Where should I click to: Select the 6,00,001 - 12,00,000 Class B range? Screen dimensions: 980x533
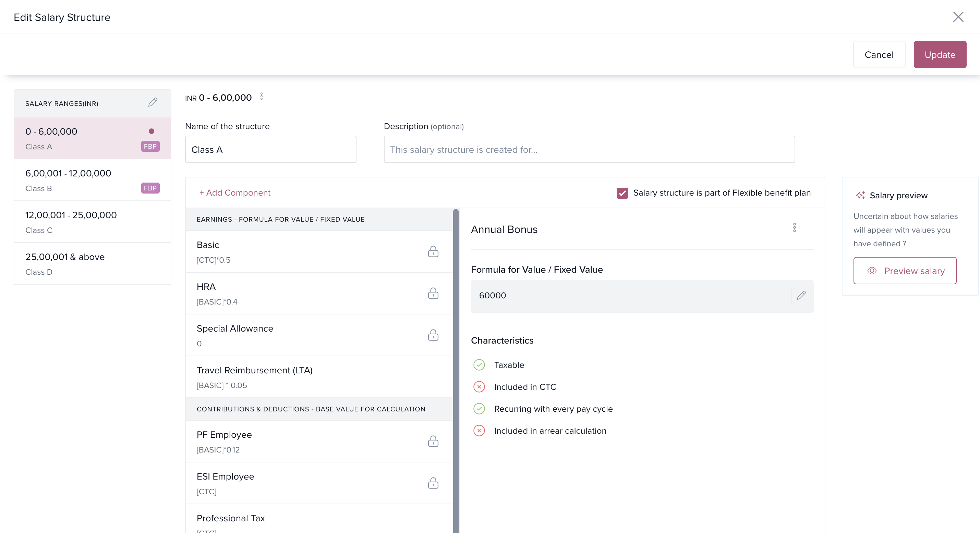pos(92,180)
